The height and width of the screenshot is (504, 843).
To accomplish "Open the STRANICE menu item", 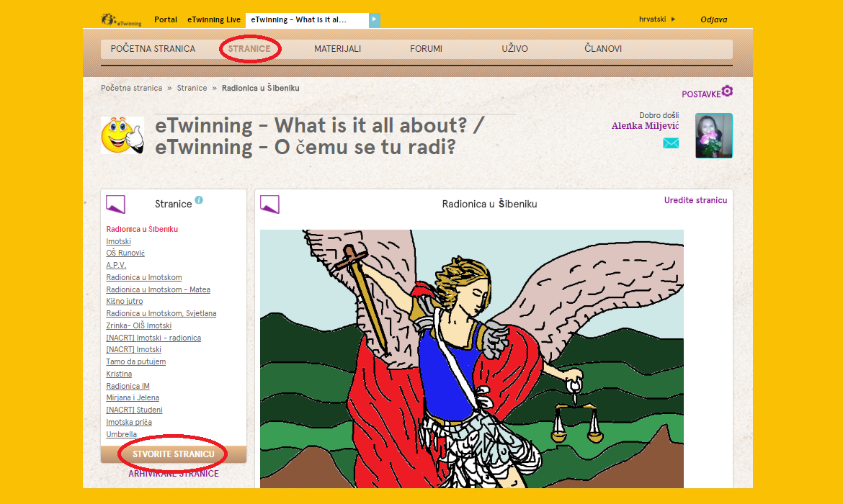I will (249, 48).
